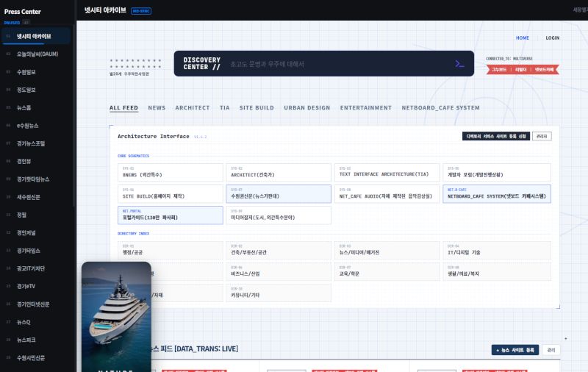Viewport: 588px width, 372px height.
Task: Open the URBAN DESIGN tab
Action: coord(306,108)
